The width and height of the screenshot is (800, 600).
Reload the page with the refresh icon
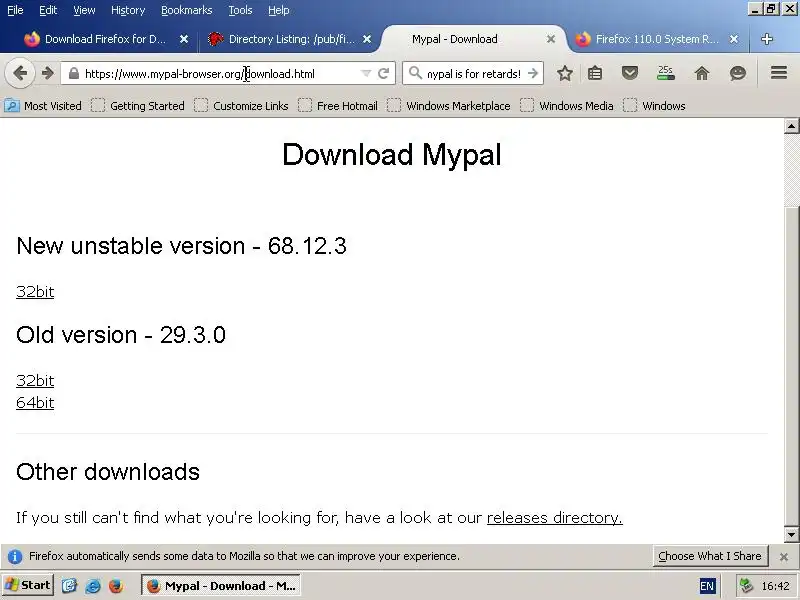(x=384, y=73)
